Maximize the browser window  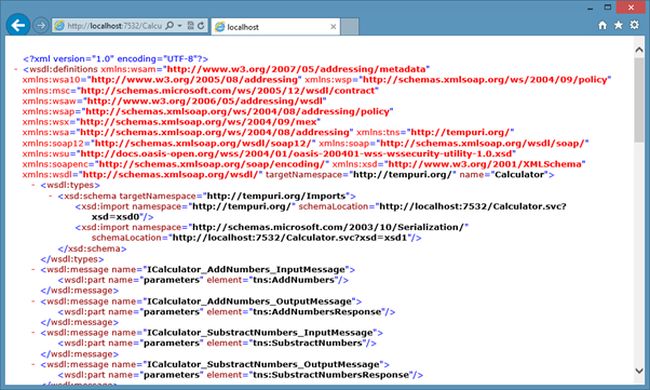(x=608, y=7)
